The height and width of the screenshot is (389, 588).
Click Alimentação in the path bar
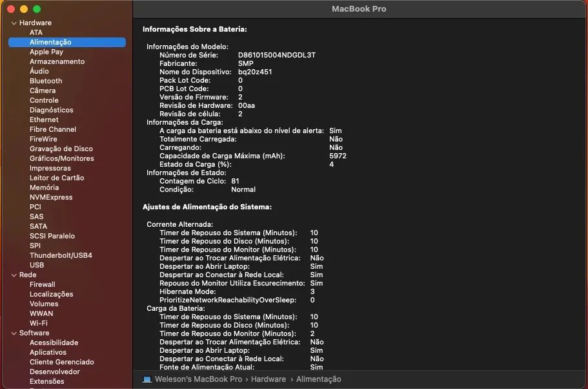(319, 379)
